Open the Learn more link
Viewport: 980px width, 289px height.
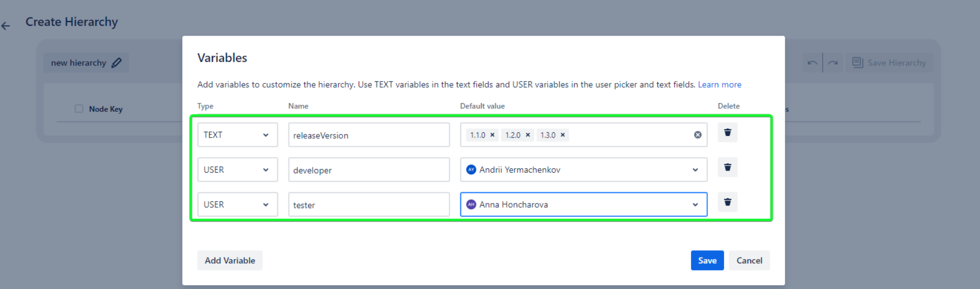(719, 84)
